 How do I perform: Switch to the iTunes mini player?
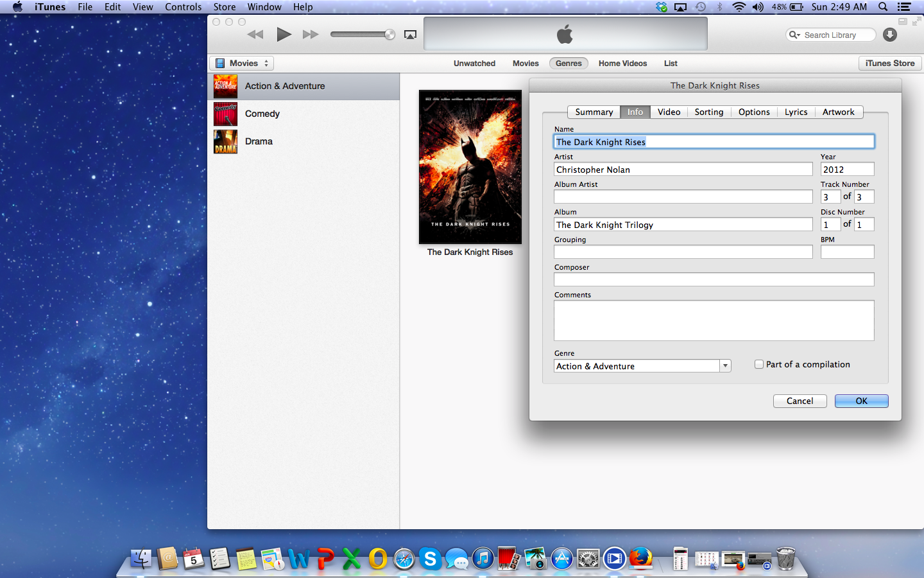click(903, 21)
